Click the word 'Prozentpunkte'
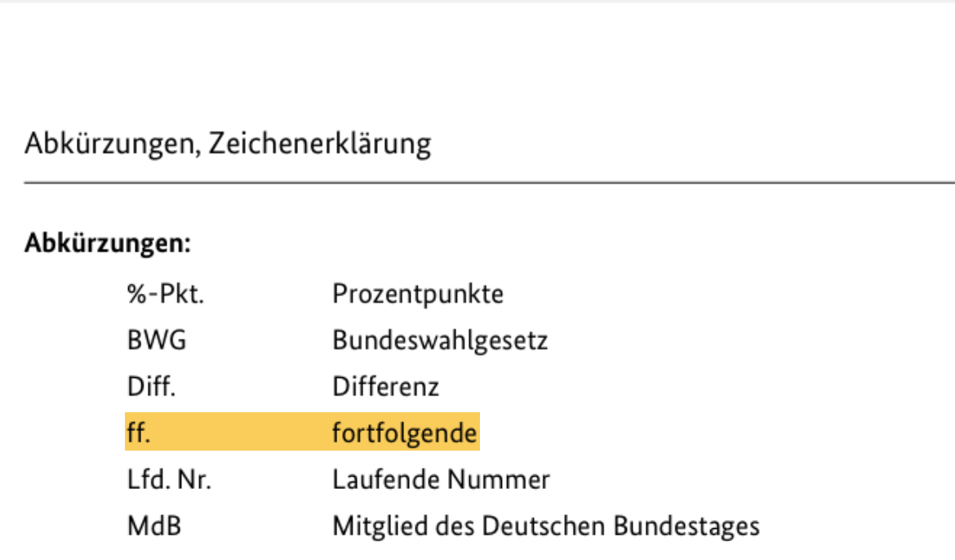The height and width of the screenshot is (560, 955). point(417,294)
